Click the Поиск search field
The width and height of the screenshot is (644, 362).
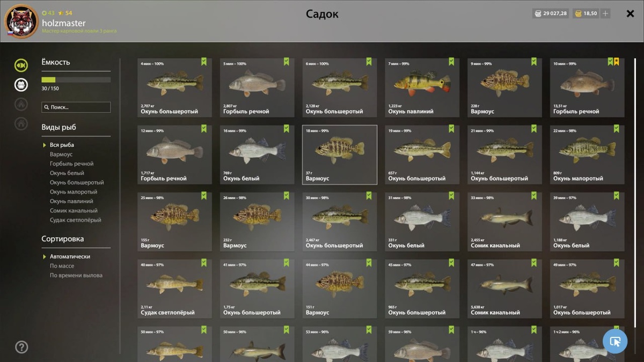tap(76, 107)
